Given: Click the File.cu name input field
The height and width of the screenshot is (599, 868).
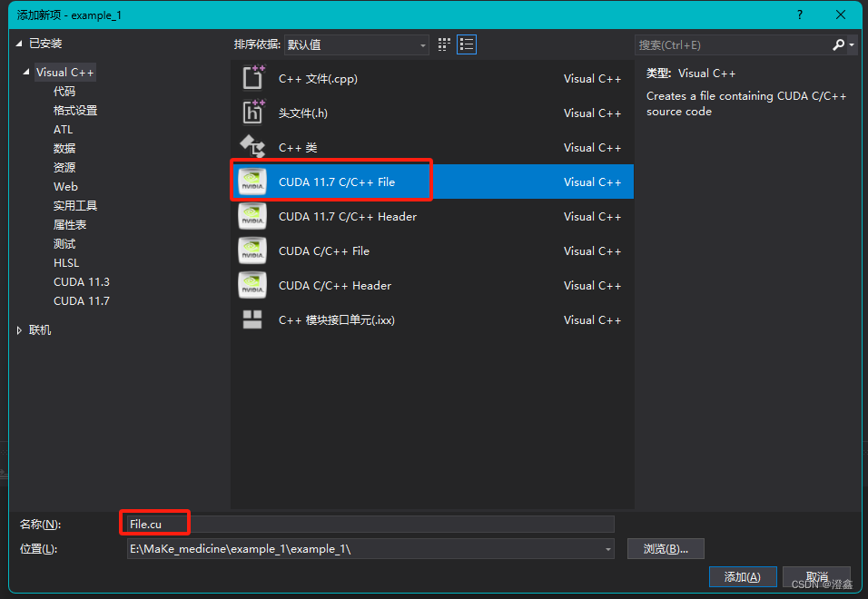Looking at the screenshot, I should click(x=154, y=524).
